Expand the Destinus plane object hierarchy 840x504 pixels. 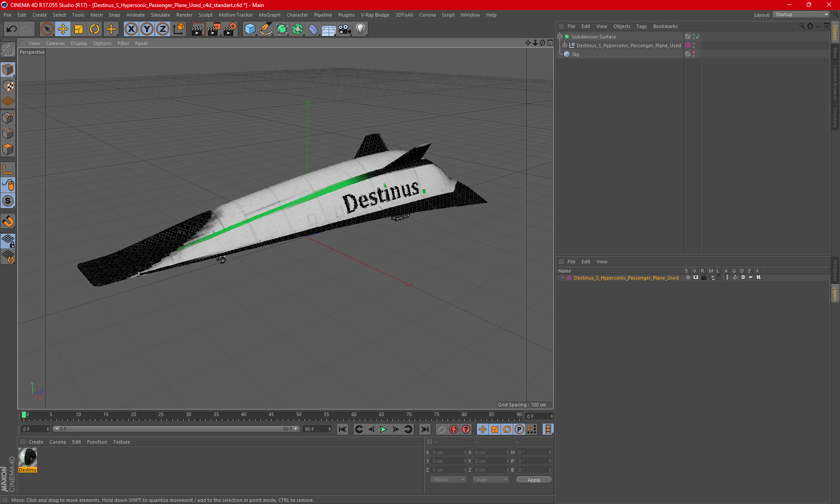coord(565,45)
